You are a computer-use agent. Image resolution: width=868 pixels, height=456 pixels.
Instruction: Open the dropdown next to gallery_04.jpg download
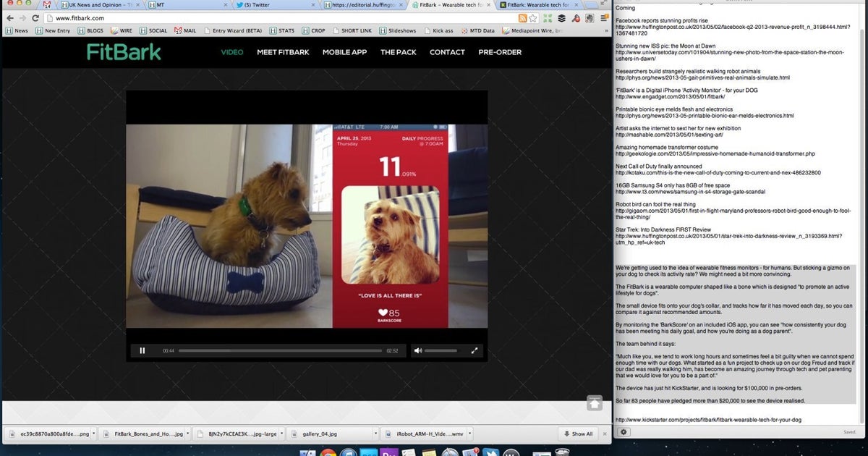pyautogui.click(x=375, y=433)
